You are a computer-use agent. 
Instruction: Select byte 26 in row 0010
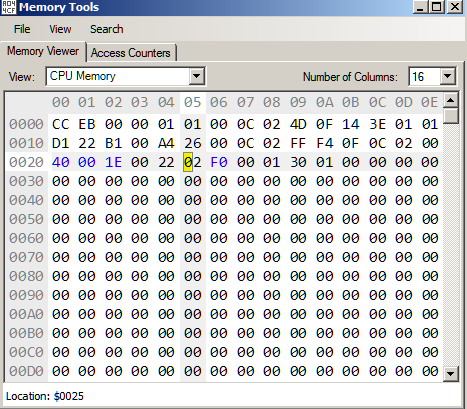tap(193, 143)
